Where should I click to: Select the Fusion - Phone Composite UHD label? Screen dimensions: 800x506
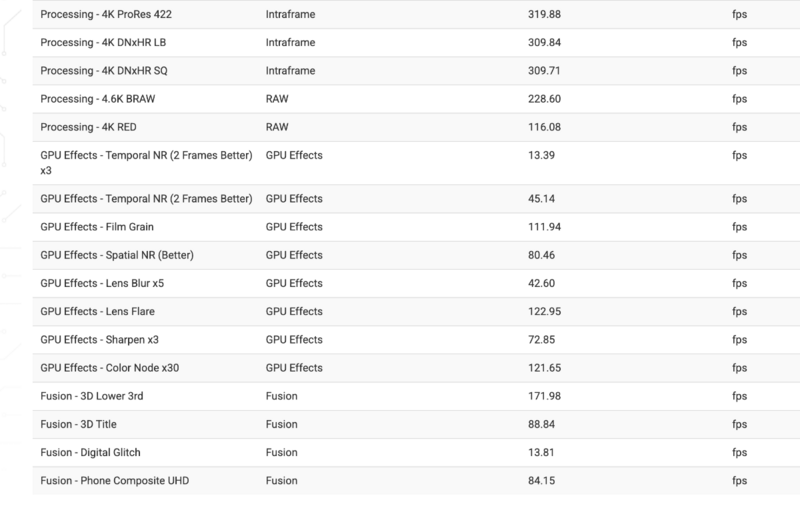click(x=114, y=481)
